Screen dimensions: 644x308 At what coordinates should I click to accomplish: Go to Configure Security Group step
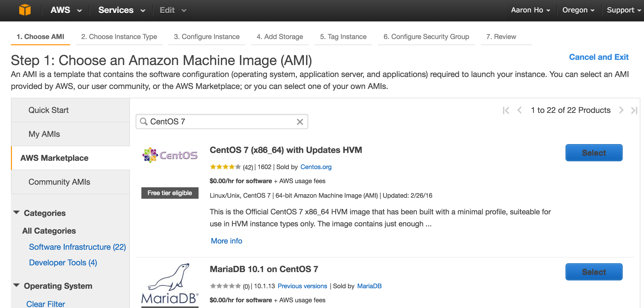coord(426,37)
